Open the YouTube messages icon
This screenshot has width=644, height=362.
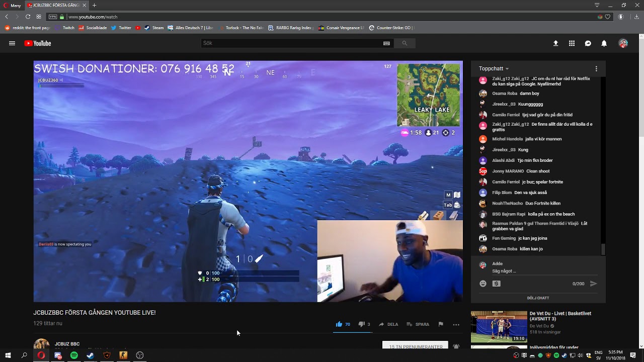(x=588, y=43)
